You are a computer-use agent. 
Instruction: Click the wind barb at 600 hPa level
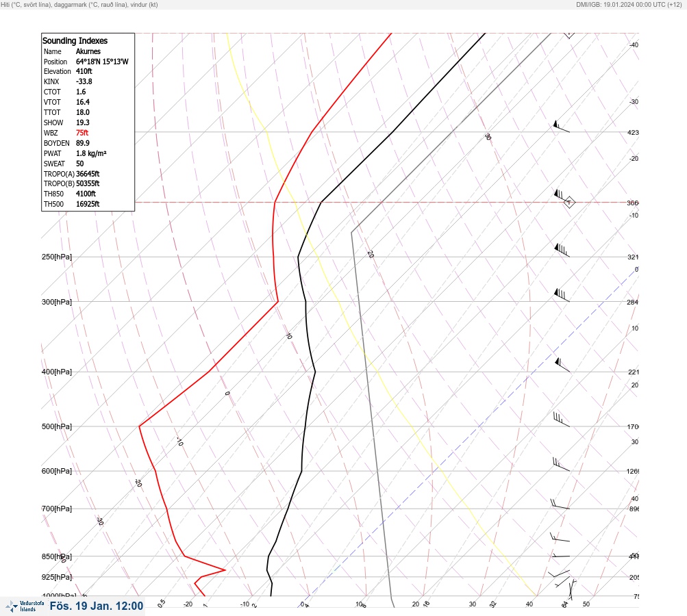[x=561, y=465]
